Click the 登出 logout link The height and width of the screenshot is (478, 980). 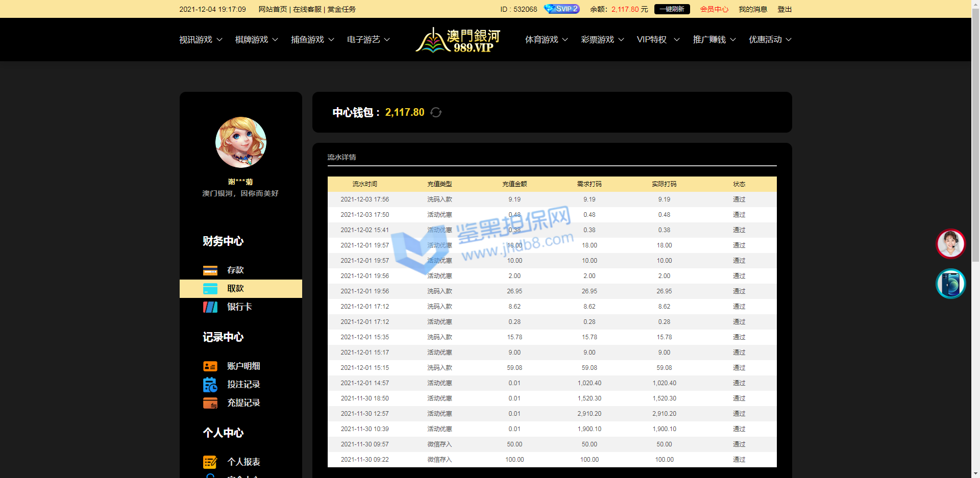784,9
